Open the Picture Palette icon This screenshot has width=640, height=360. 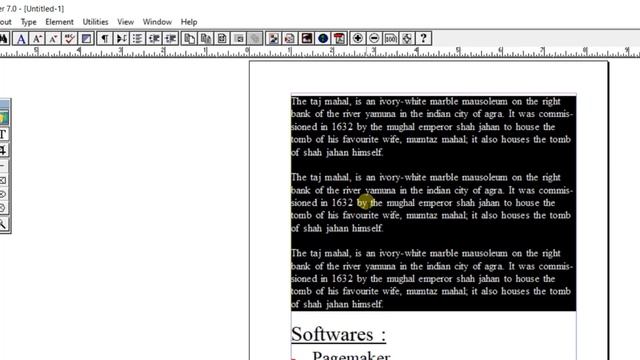pyautogui.click(x=273, y=38)
